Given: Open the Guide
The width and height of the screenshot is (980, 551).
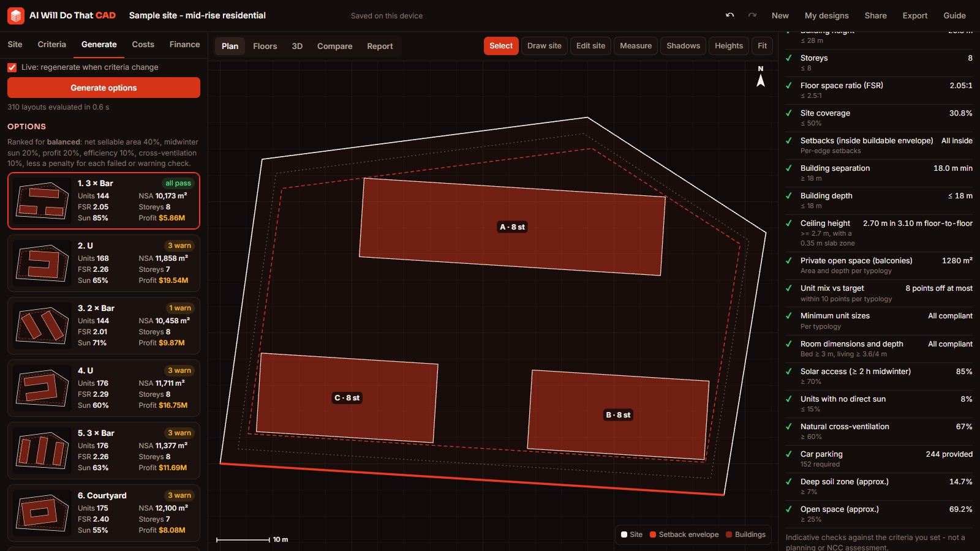Looking at the screenshot, I should pos(954,15).
